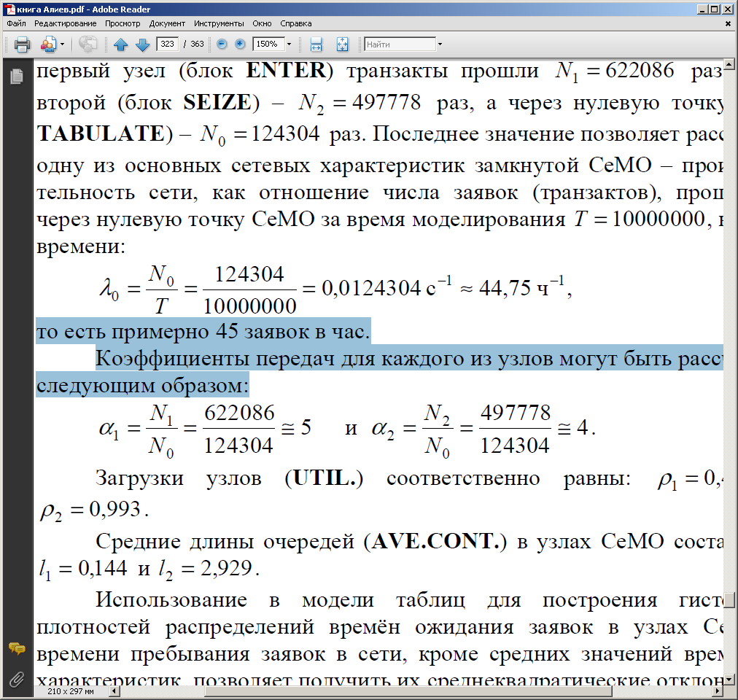Click vertical scrollbar up arrow

pos(729,63)
